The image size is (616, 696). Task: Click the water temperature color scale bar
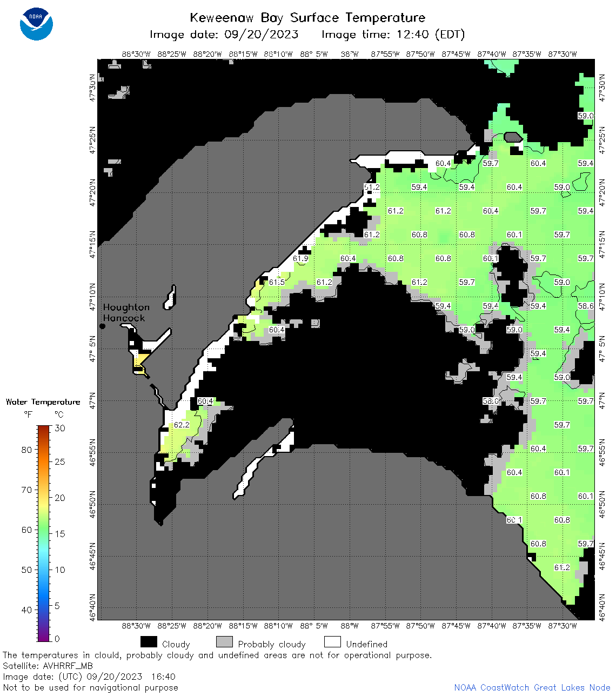[x=44, y=533]
